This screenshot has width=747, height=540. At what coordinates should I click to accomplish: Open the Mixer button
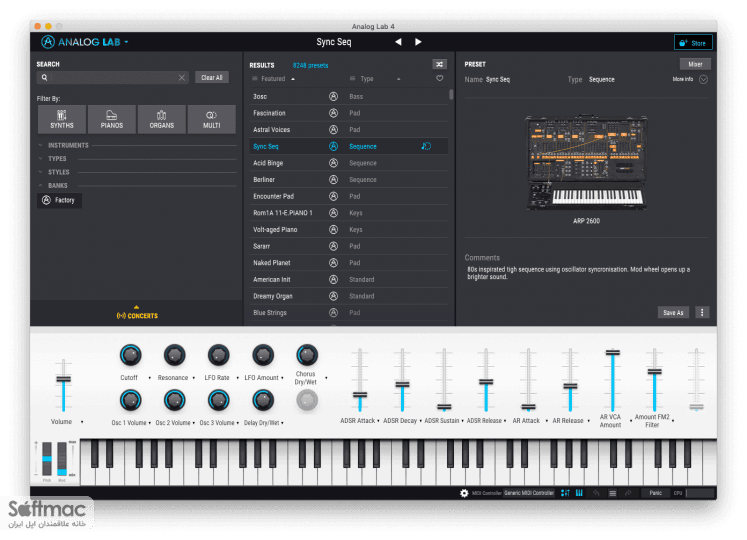695,64
